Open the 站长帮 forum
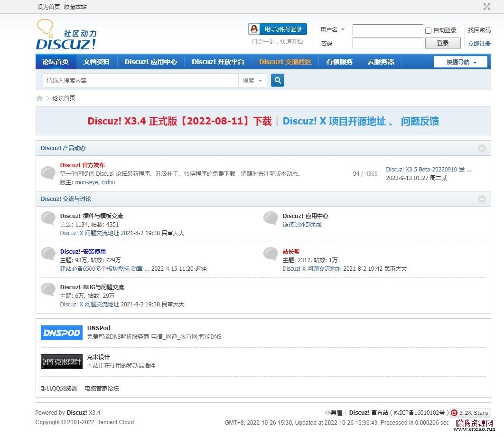This screenshot has width=504, height=437. click(291, 252)
